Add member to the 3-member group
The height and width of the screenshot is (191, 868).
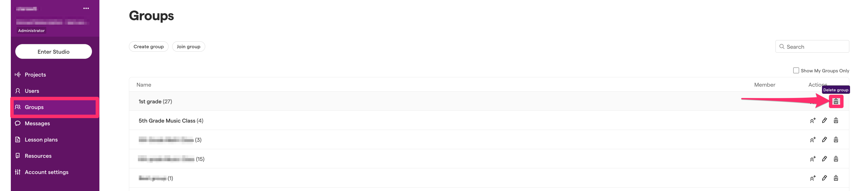pyautogui.click(x=813, y=140)
